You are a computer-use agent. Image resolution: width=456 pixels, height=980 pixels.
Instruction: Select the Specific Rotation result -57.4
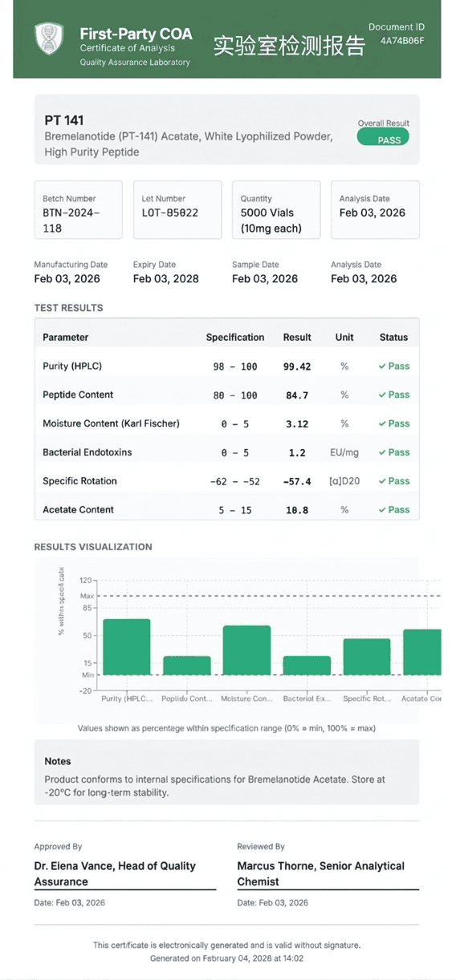297,482
